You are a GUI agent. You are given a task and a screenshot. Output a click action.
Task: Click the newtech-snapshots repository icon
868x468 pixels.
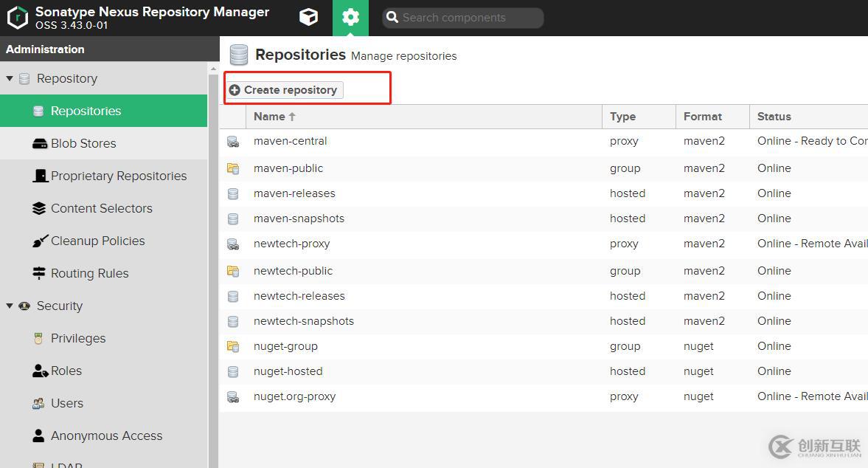pyautogui.click(x=233, y=321)
